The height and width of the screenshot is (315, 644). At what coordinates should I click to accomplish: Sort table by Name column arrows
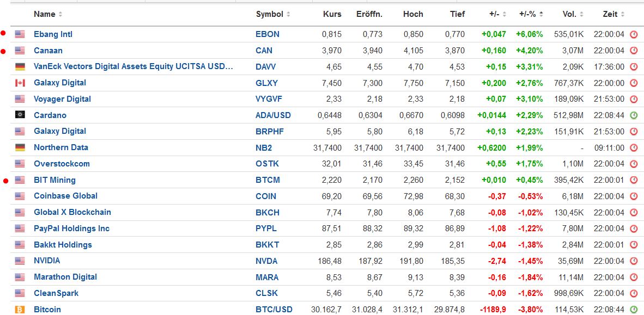pyautogui.click(x=60, y=14)
